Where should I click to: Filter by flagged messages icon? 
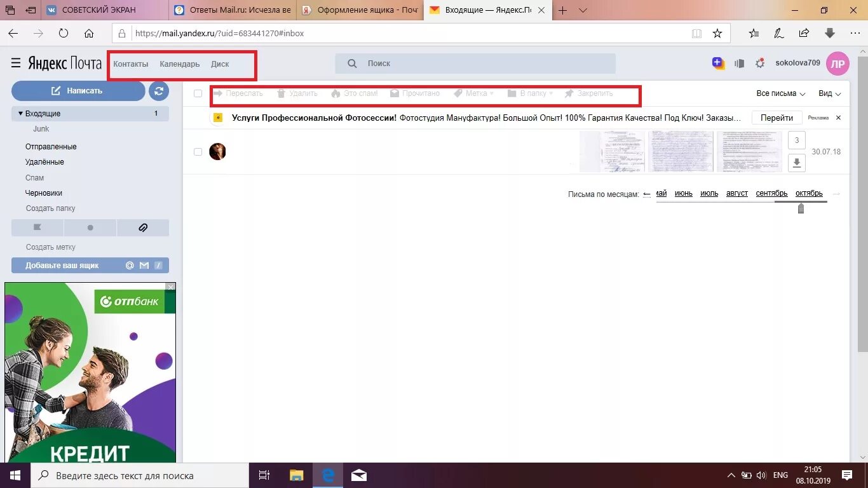pyautogui.click(x=37, y=227)
